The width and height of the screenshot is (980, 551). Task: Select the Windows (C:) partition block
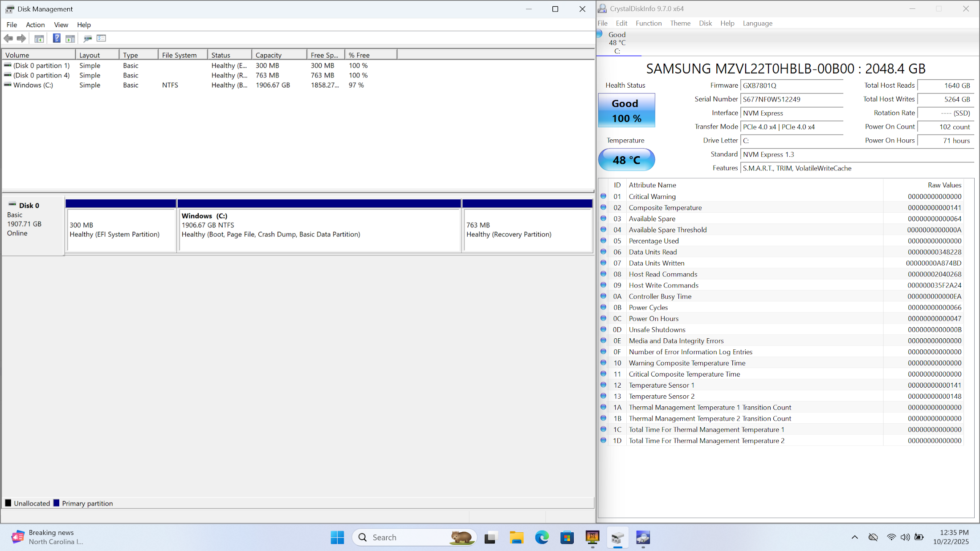click(x=319, y=230)
